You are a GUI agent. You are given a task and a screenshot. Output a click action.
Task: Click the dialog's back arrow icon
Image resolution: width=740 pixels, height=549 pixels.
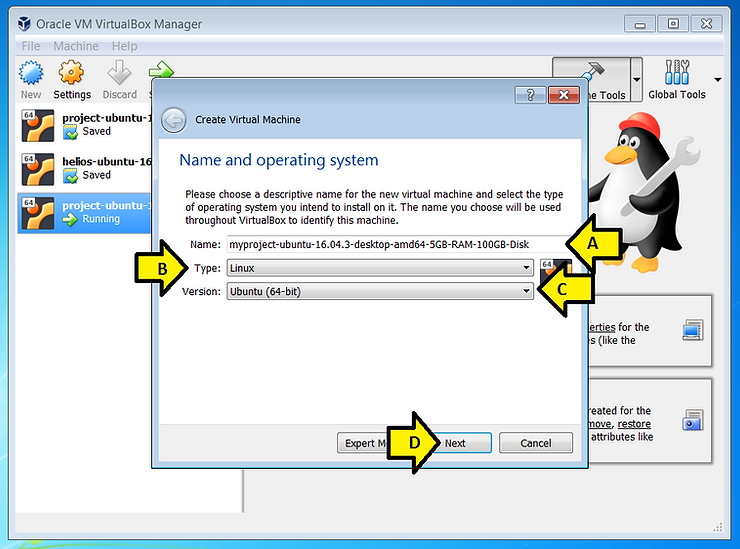[173, 120]
